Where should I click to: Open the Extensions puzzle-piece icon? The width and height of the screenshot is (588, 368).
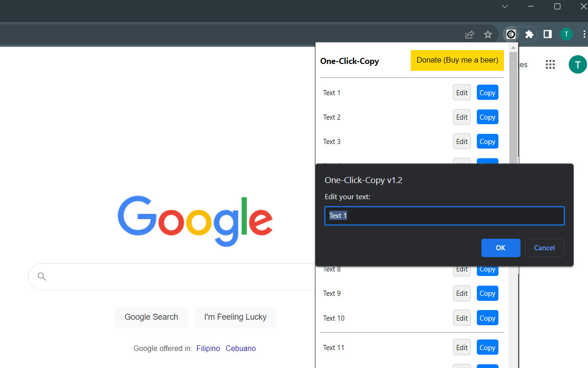click(529, 34)
